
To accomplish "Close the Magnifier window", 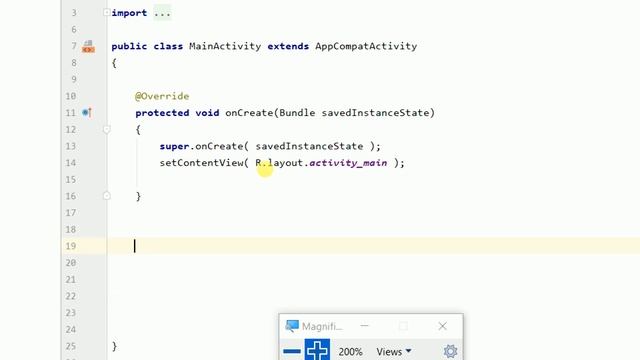I will coord(442,326).
